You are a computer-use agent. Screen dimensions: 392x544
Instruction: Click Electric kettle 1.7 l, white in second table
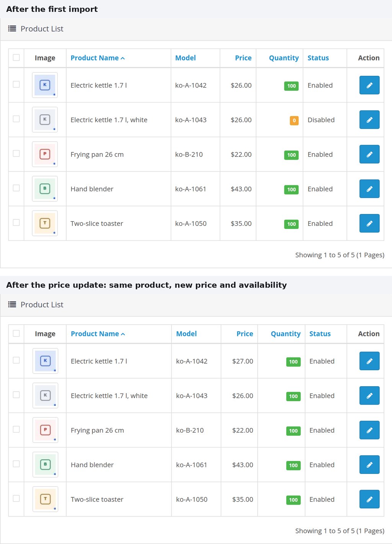tap(109, 396)
